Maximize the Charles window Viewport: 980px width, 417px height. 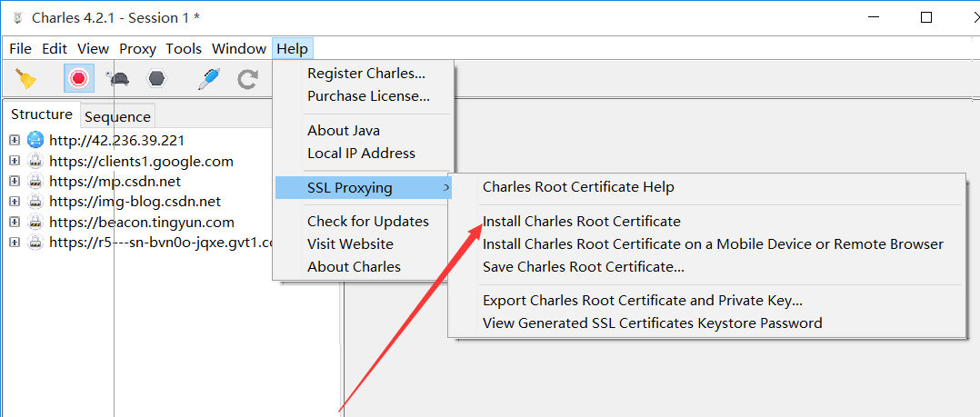(x=926, y=17)
